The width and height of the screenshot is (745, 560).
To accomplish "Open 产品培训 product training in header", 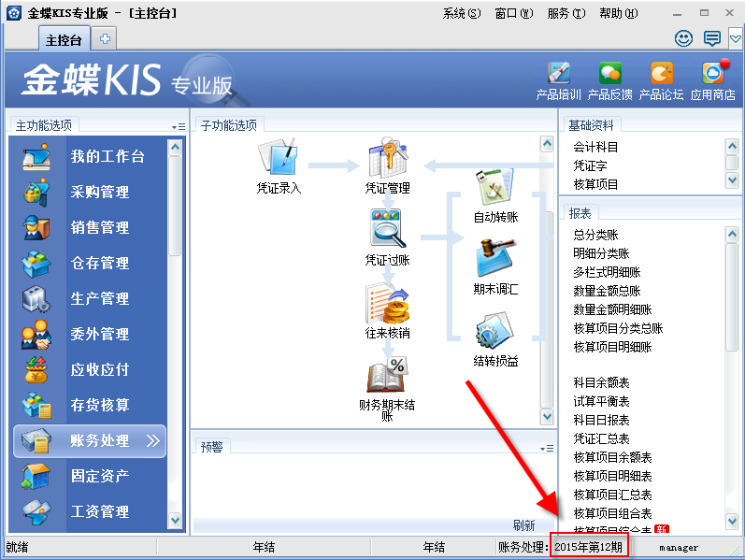I will tap(558, 79).
